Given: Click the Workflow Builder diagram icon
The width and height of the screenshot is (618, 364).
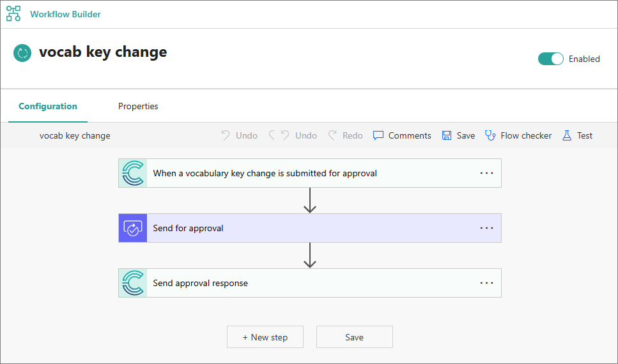Looking at the screenshot, I should click(x=13, y=14).
